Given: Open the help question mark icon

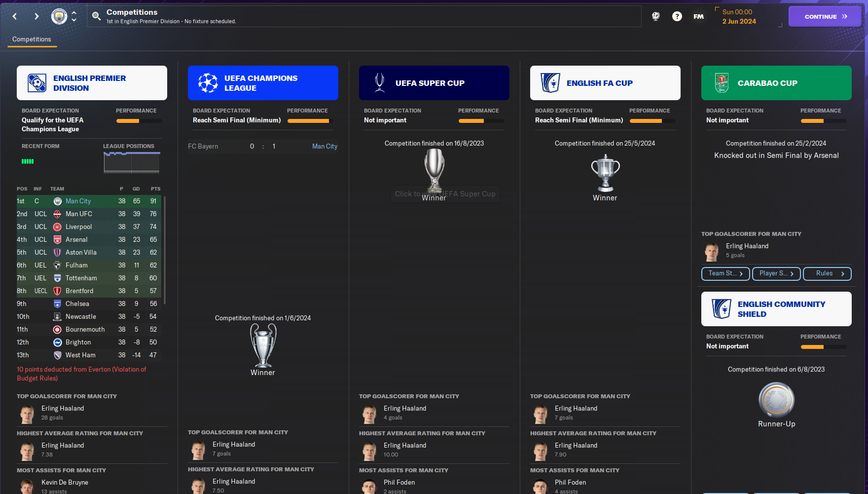Looking at the screenshot, I should (x=677, y=16).
